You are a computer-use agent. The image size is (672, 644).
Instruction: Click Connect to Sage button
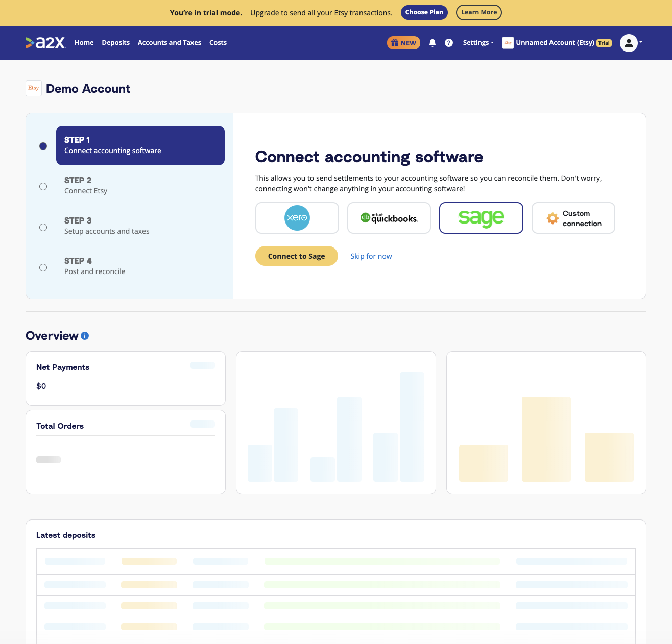[x=297, y=256]
